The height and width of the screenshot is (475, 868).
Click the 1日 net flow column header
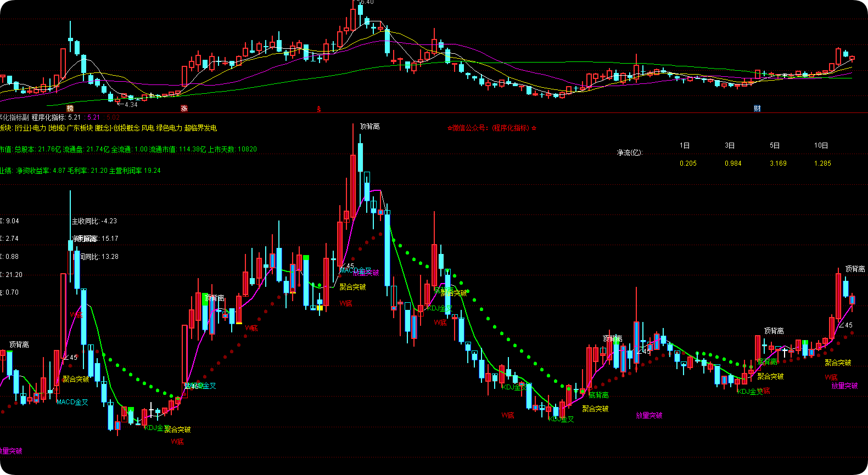click(x=684, y=145)
